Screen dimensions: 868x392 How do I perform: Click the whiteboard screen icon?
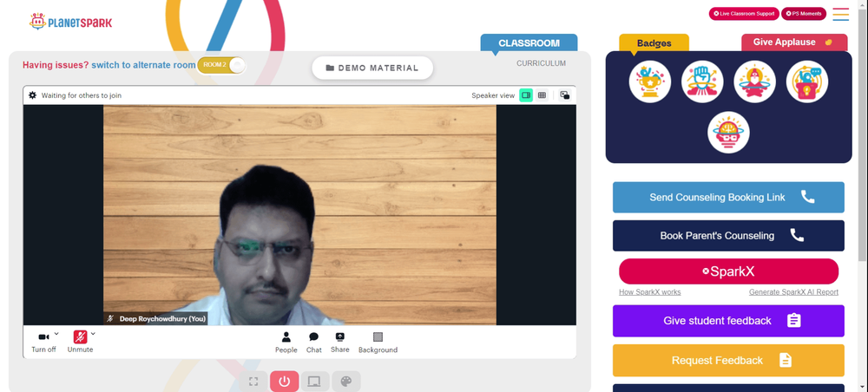click(314, 382)
